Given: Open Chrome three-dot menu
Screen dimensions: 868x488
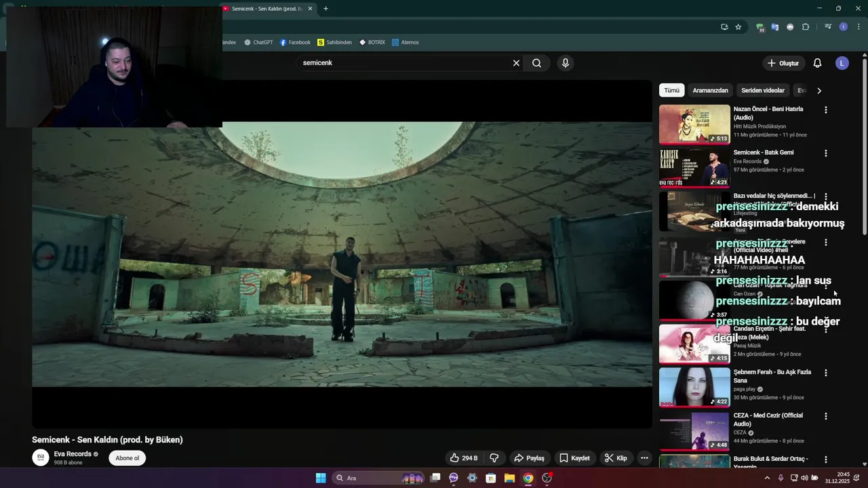Looking at the screenshot, I should (x=859, y=27).
